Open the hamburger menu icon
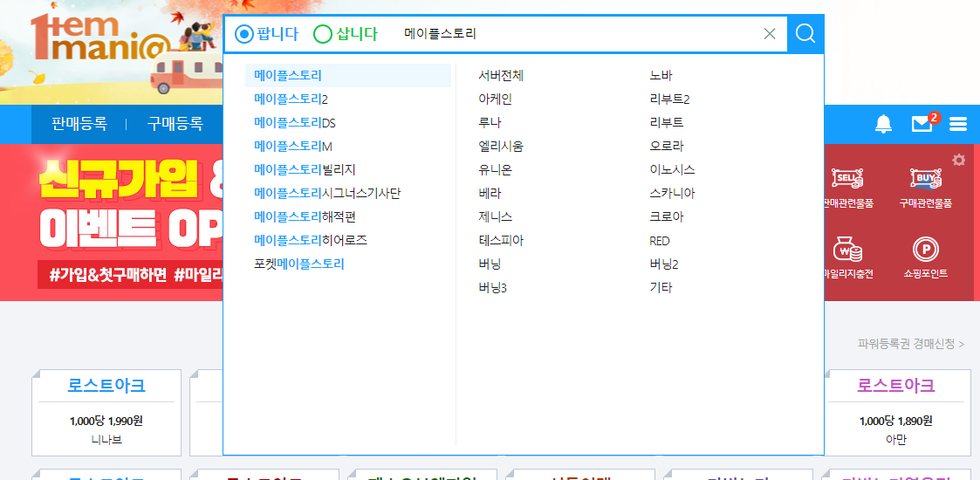 pos(957,125)
